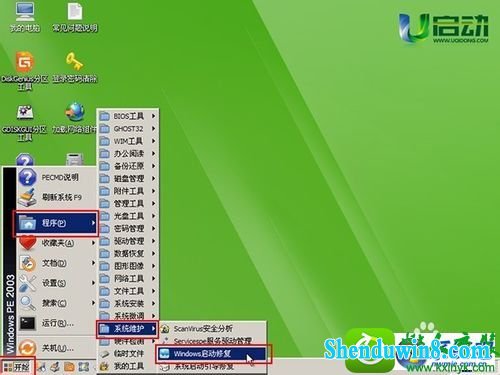500x375 pixels.
Task: Click the folder icon of 密码管理
Action: tap(105, 229)
